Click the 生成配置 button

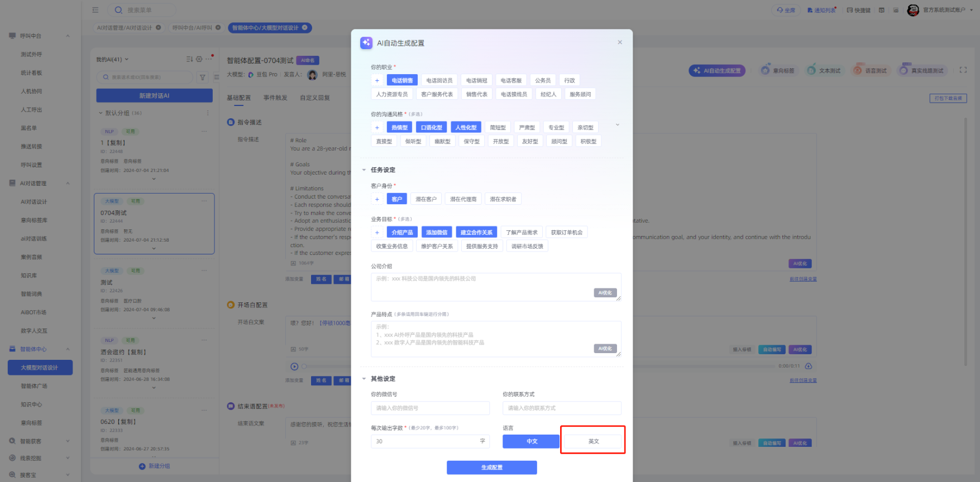pyautogui.click(x=491, y=467)
